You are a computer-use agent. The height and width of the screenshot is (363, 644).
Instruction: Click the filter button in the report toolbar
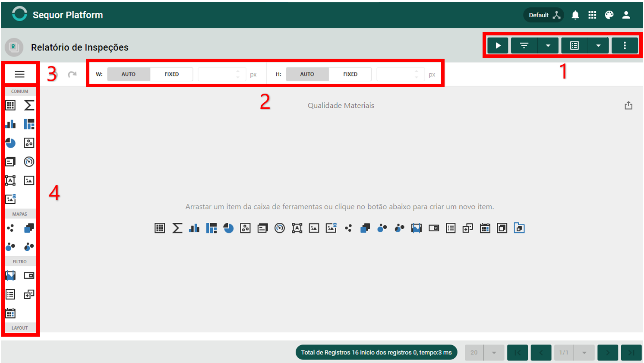tap(524, 45)
